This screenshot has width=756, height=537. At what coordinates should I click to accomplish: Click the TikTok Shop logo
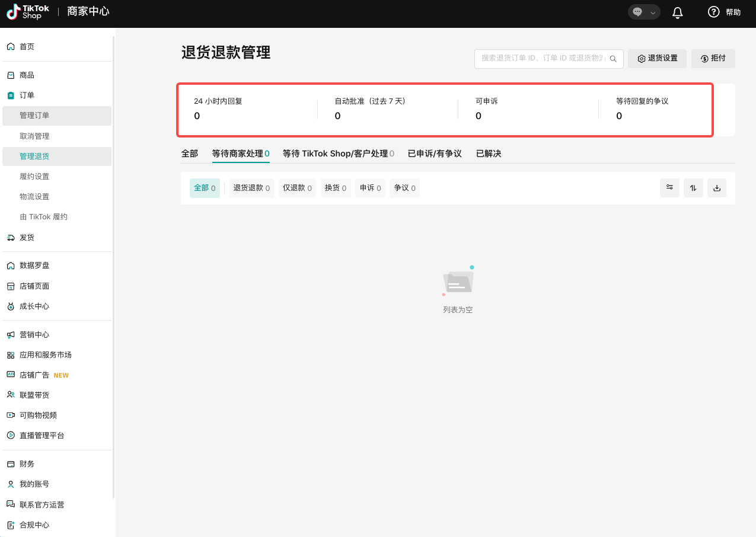point(27,12)
